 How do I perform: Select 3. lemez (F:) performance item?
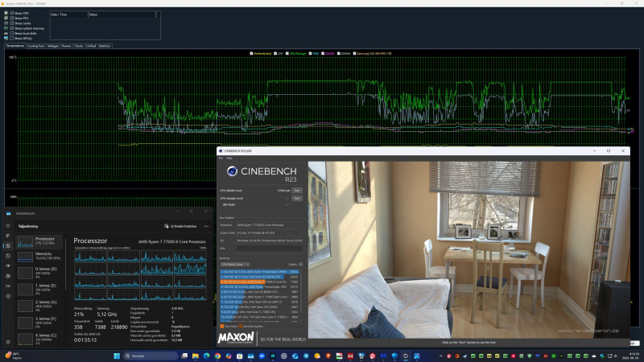point(39,322)
